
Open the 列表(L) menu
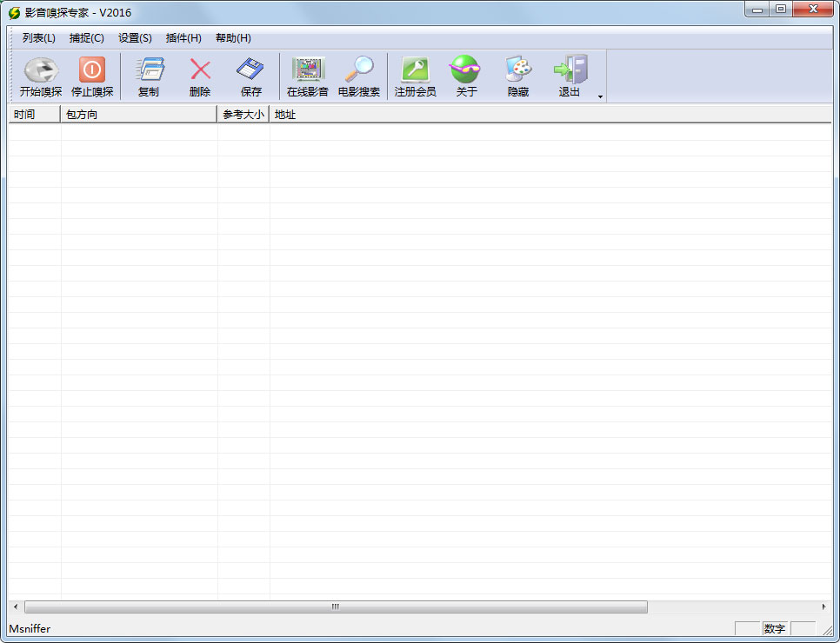(39, 38)
